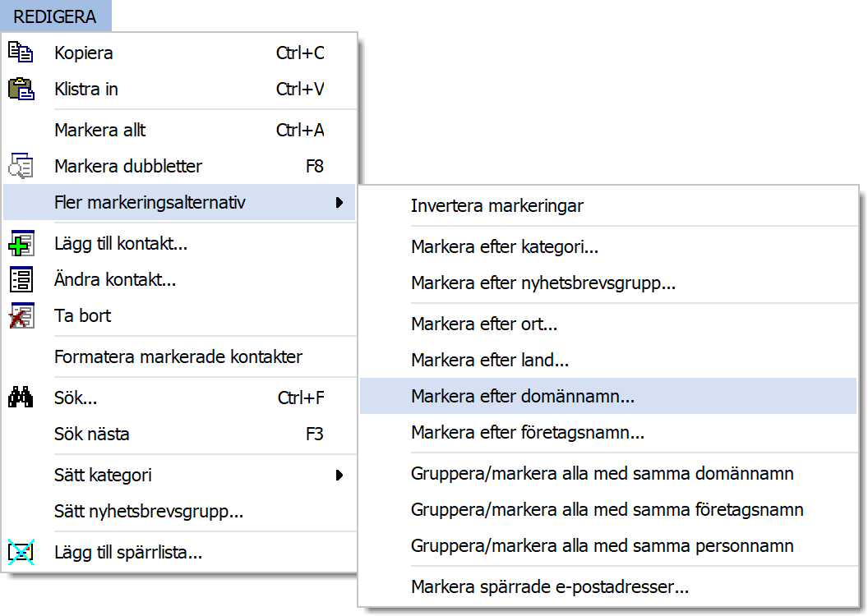Select Lägg till spärrlista... entry
This screenshot has width=868, height=616.
tap(179, 552)
